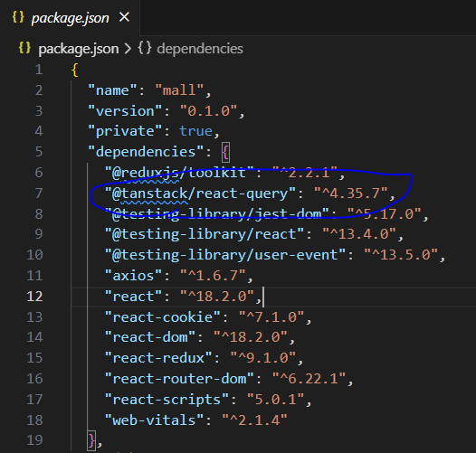Click the "^13.5.0" version value
Viewport: 476px width, 453px height.
401,255
